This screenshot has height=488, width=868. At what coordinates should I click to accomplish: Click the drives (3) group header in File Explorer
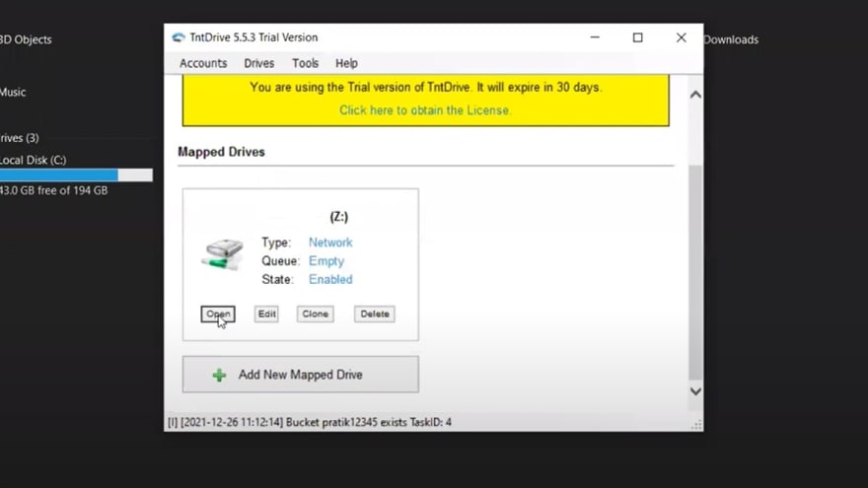click(x=20, y=138)
